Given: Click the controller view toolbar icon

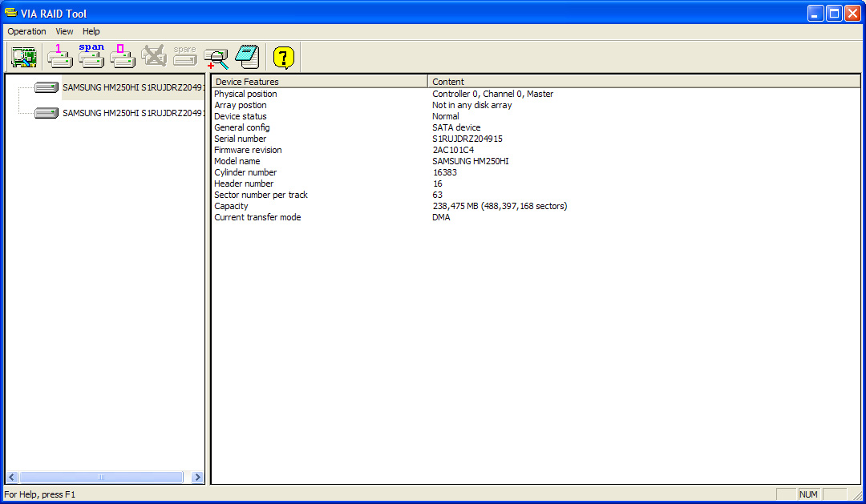Looking at the screenshot, I should pyautogui.click(x=24, y=57).
